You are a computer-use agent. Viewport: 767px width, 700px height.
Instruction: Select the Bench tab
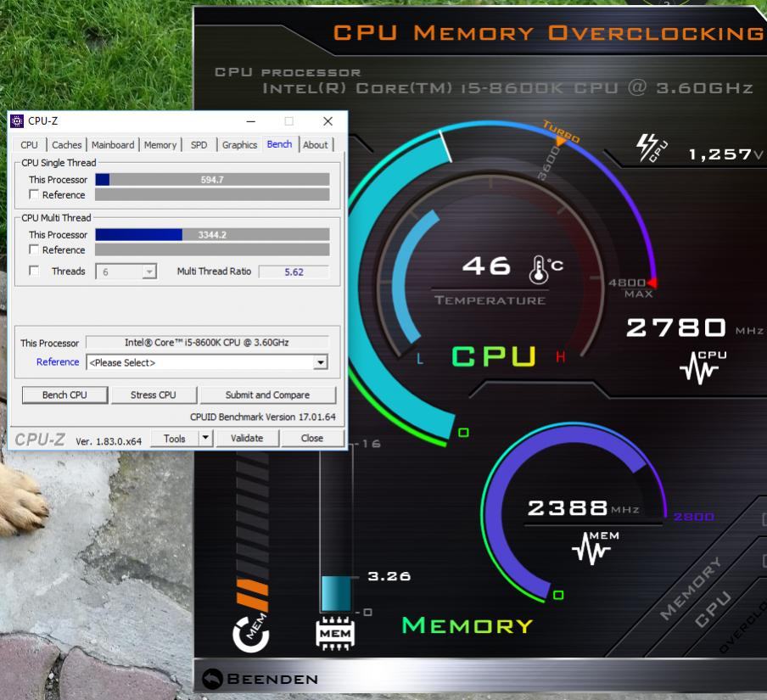(x=279, y=143)
